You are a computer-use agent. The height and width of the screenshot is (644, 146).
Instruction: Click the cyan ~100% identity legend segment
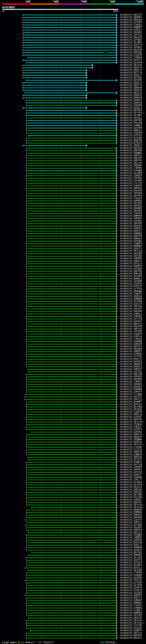tap(130, 4)
